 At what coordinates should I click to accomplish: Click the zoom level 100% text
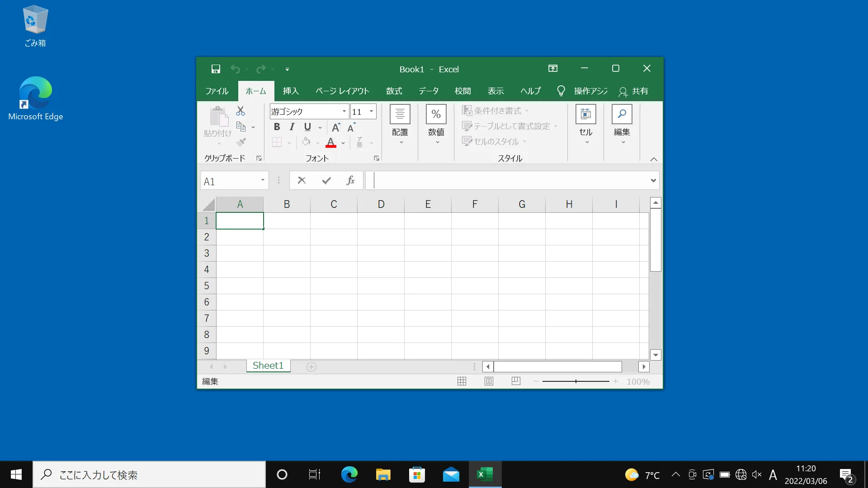[638, 382]
